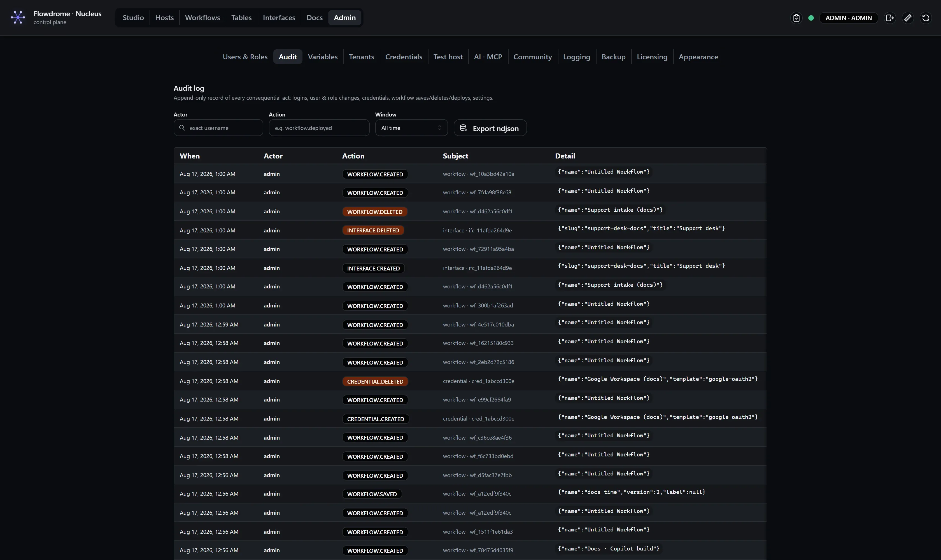Click the Actor column header
Viewport: 941px width, 560px height.
273,156
